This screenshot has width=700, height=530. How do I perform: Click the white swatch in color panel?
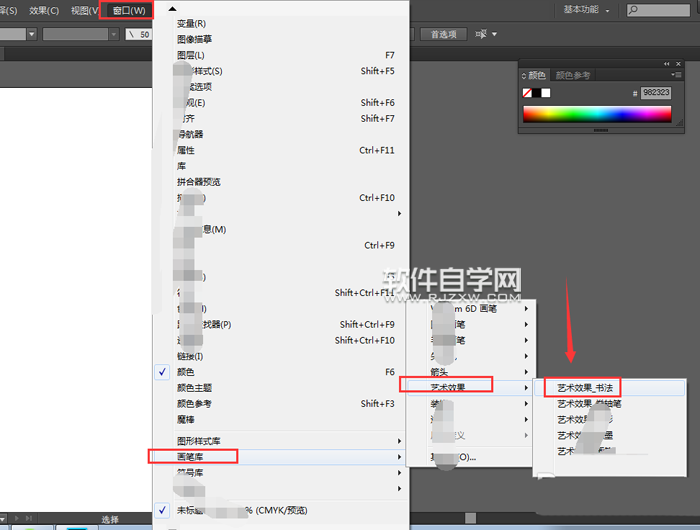tap(546, 93)
